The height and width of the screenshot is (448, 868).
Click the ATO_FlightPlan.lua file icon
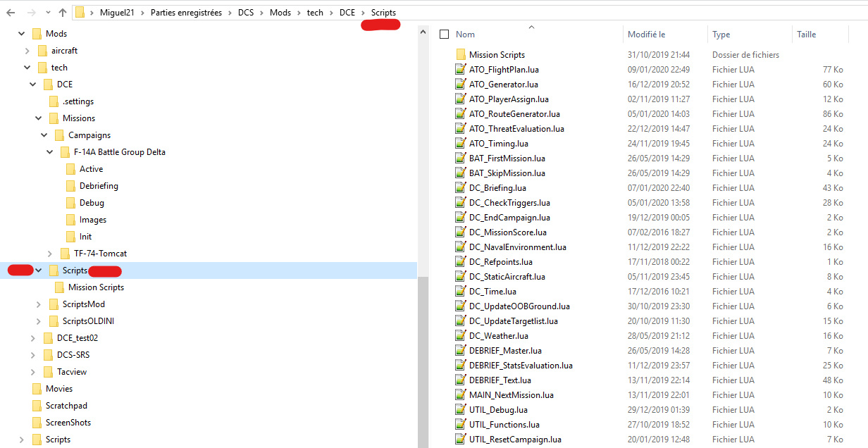[461, 70]
